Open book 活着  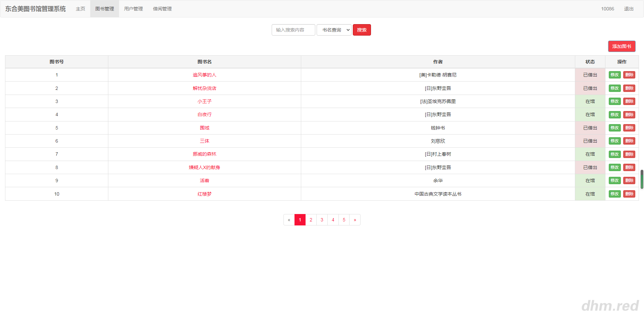205,180
